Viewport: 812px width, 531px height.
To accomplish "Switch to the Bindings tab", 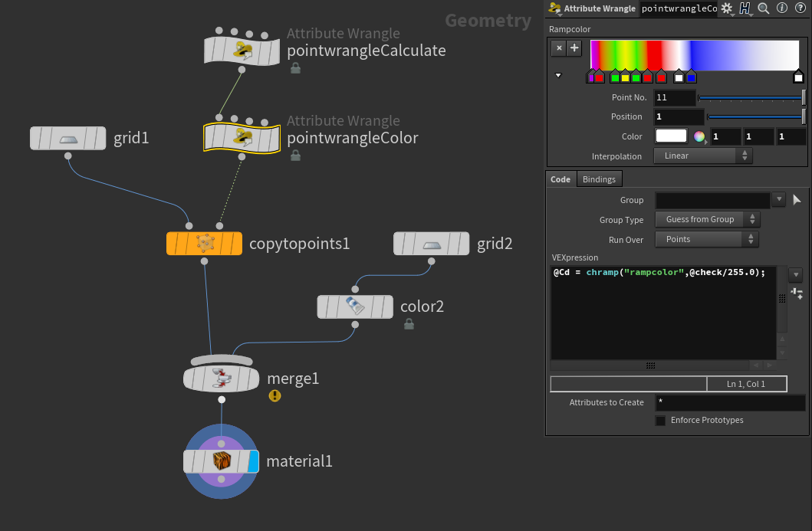I will click(599, 179).
